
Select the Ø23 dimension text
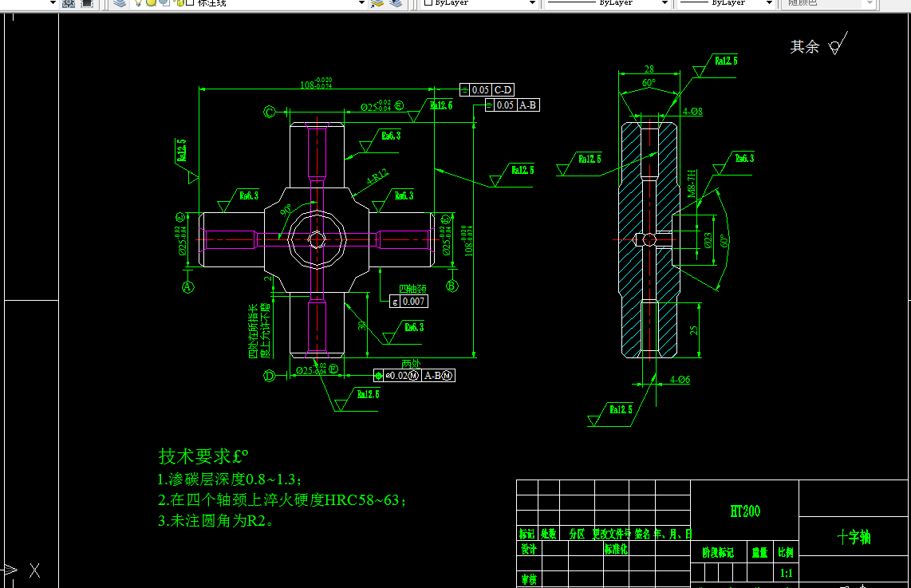708,240
